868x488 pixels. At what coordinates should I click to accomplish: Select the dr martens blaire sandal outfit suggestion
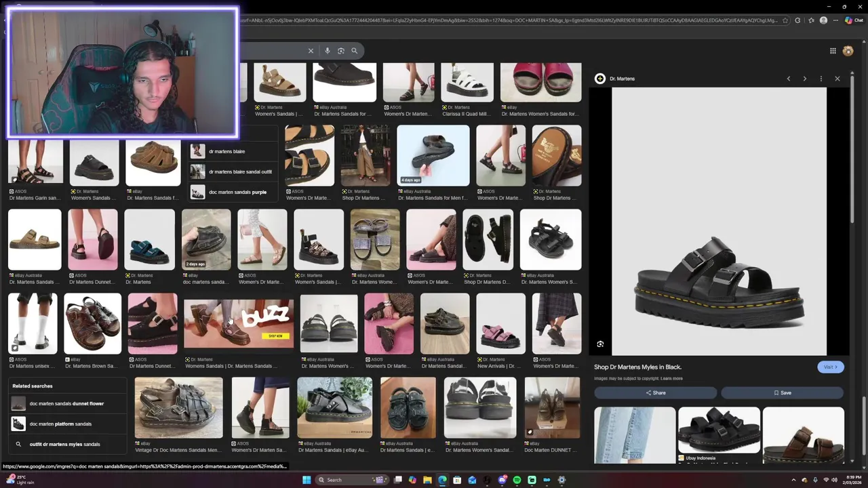[233, 171]
